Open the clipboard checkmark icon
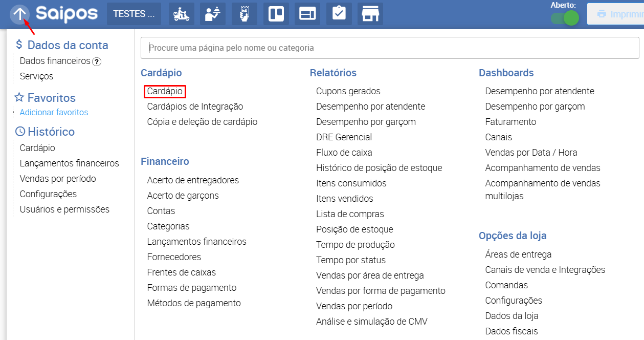The image size is (644, 340). 339,14
